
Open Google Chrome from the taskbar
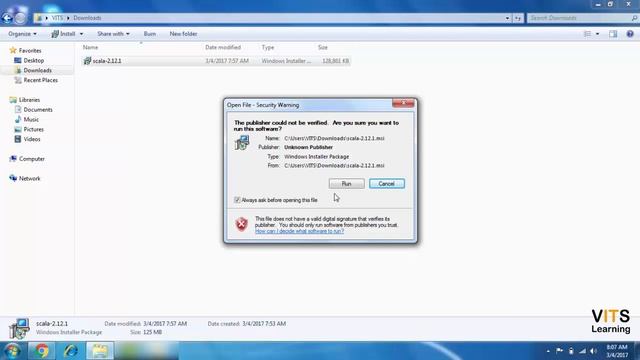click(41, 351)
